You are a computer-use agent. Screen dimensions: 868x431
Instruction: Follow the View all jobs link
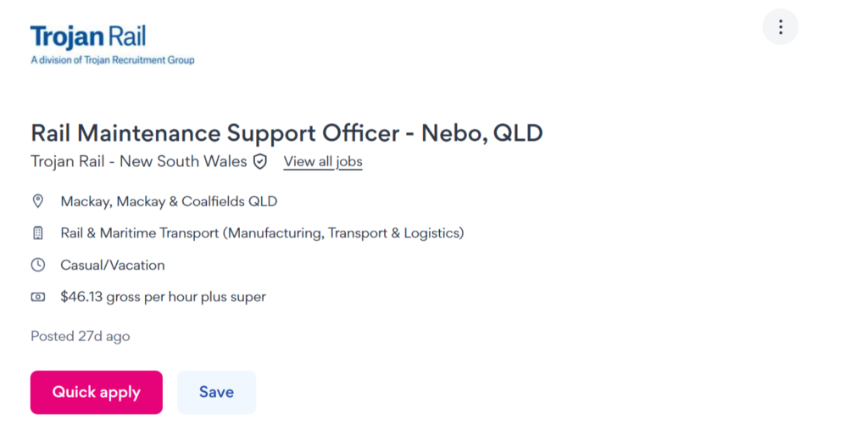[323, 161]
